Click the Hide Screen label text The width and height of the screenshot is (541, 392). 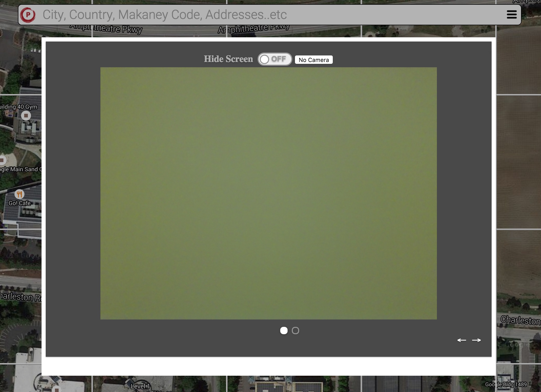tap(228, 59)
